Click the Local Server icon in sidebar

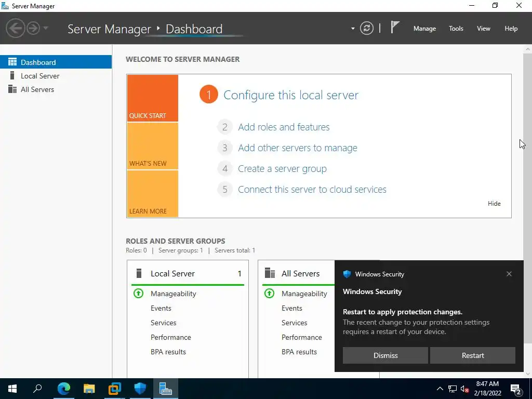coord(12,75)
